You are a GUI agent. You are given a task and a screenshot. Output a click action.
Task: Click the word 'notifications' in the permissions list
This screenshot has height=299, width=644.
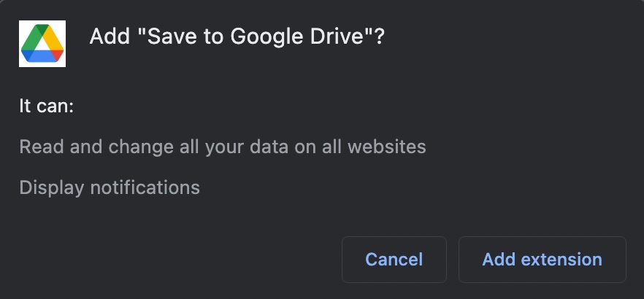[145, 188]
